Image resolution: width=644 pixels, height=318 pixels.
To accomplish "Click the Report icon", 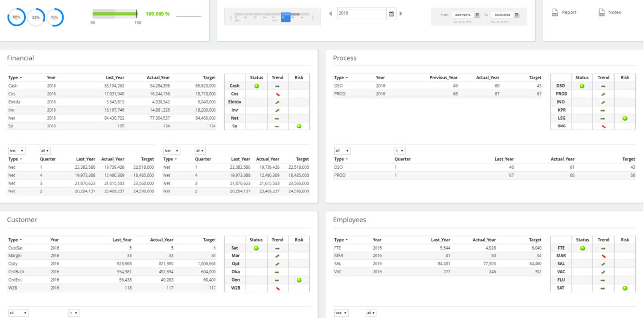I will pos(555,12).
